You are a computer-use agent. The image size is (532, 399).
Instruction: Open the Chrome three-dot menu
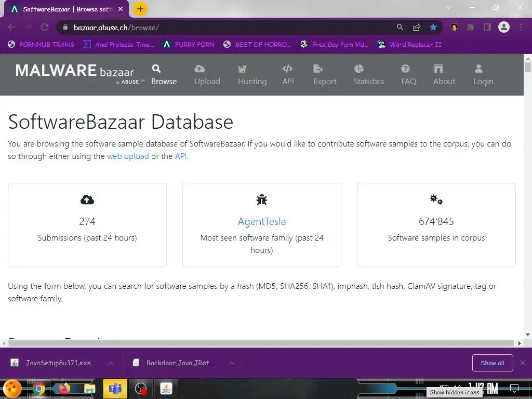tap(521, 27)
